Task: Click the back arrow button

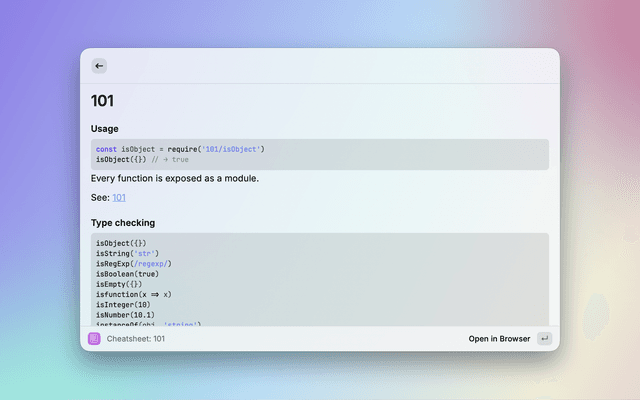Action: (98, 66)
